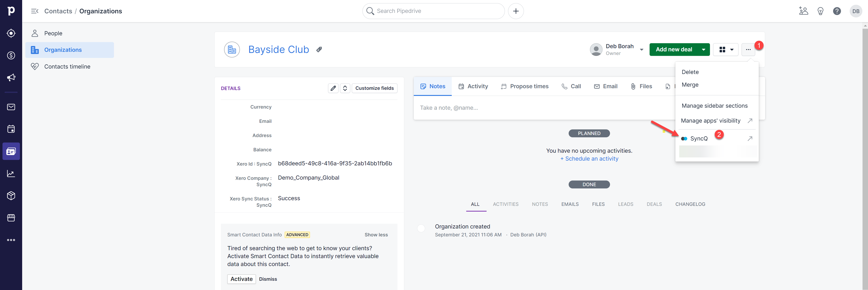The width and height of the screenshot is (868, 290).
Task: Open the Deals section in the sidebar
Action: tap(11, 55)
